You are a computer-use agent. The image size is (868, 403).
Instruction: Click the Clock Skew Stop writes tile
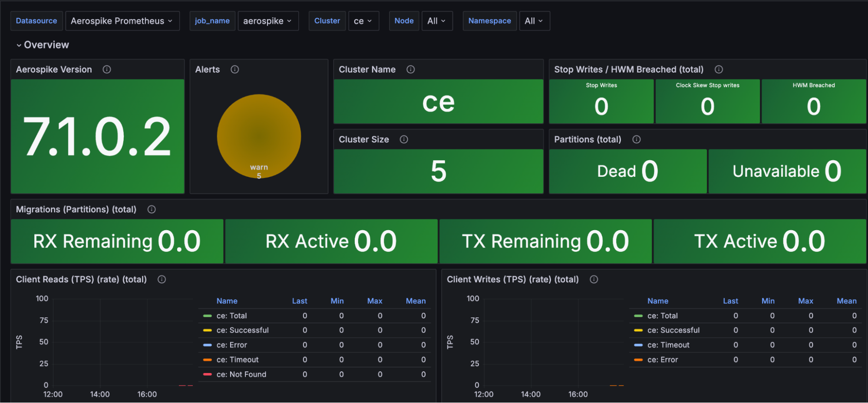(708, 101)
